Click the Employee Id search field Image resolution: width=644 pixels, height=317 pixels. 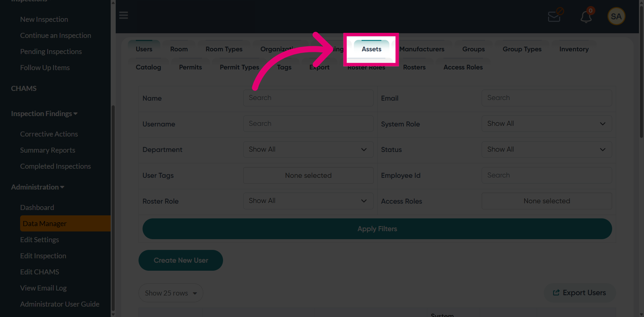click(x=547, y=175)
